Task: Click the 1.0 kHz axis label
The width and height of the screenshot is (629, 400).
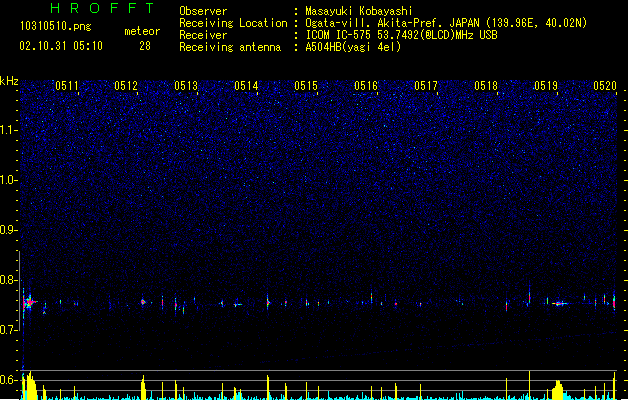Action: pyautogui.click(x=9, y=180)
